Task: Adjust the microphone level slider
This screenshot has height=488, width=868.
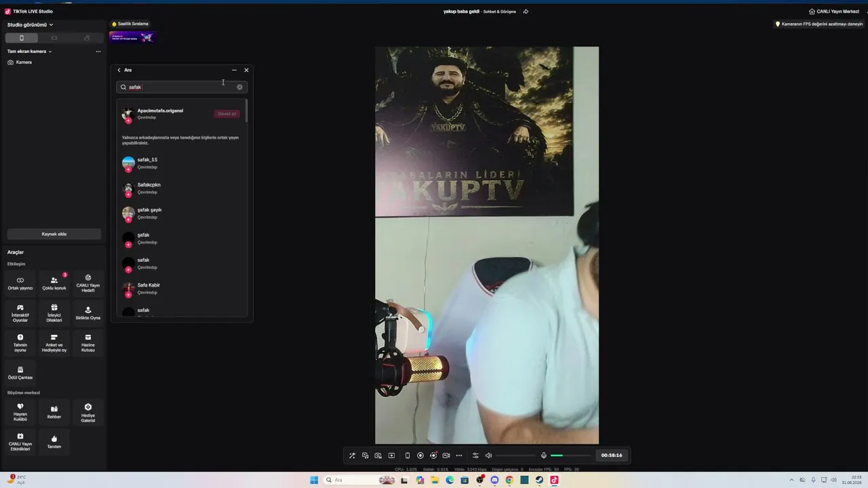Action: [570, 455]
